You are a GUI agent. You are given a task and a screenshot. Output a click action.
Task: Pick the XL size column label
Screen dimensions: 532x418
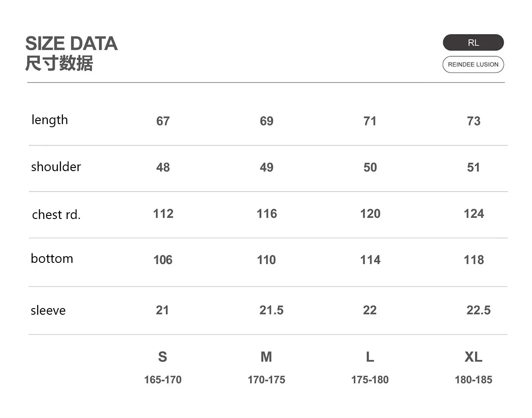473,356
